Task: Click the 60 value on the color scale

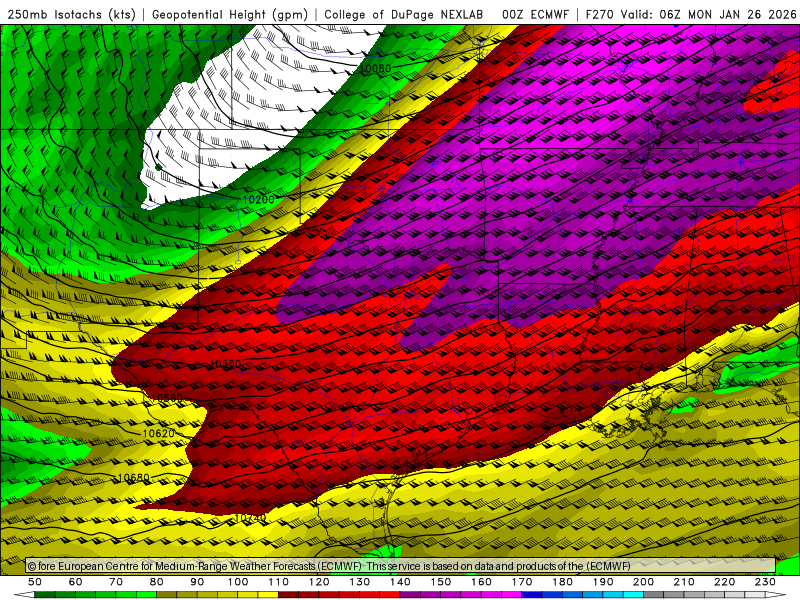Action: (x=75, y=582)
